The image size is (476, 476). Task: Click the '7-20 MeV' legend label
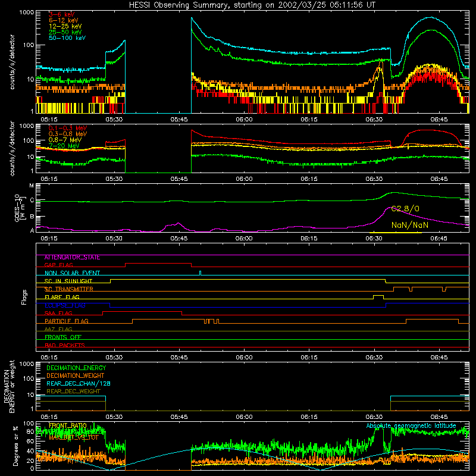click(x=64, y=146)
